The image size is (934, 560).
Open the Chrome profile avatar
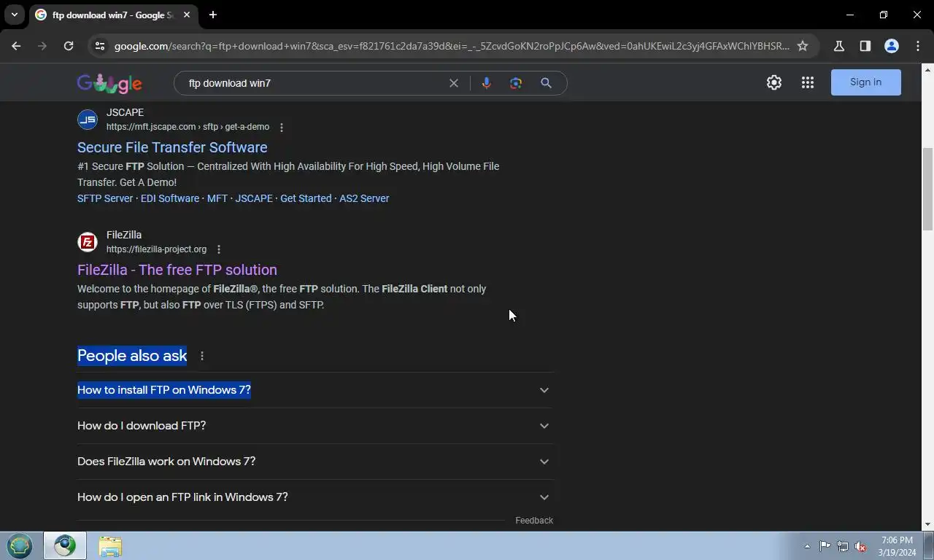(x=891, y=46)
